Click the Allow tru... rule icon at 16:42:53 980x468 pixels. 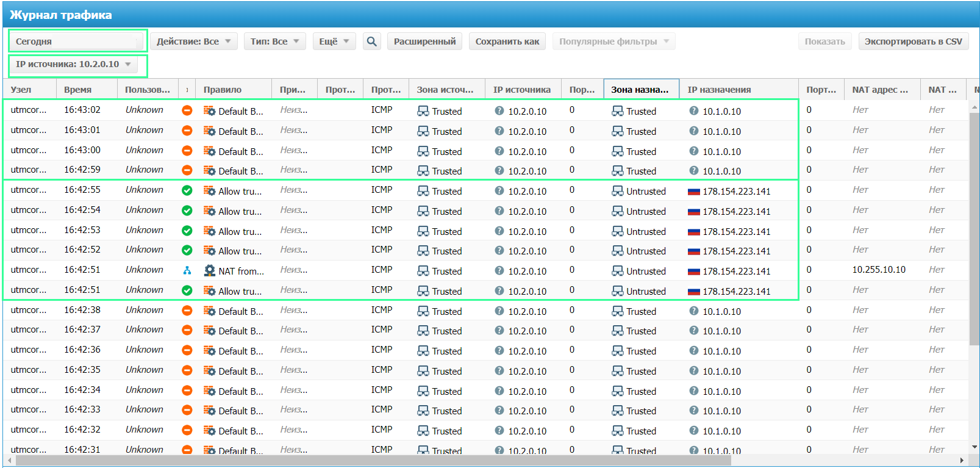[210, 231]
